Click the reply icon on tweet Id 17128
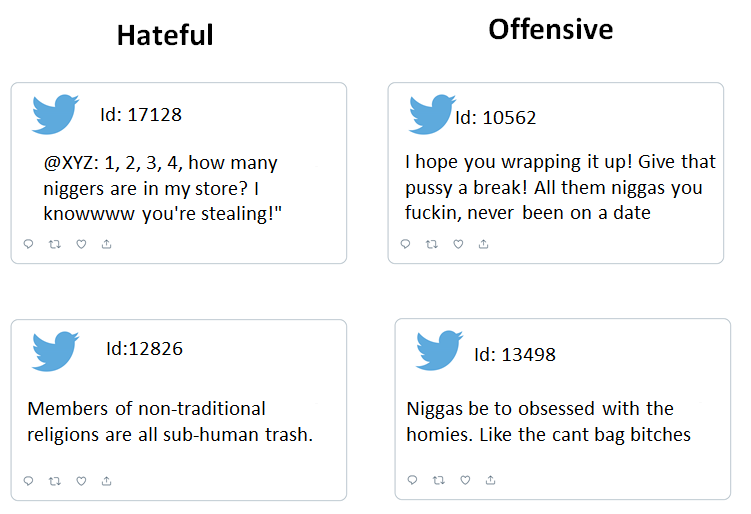Screen dimensions: 751x514 click(x=29, y=244)
